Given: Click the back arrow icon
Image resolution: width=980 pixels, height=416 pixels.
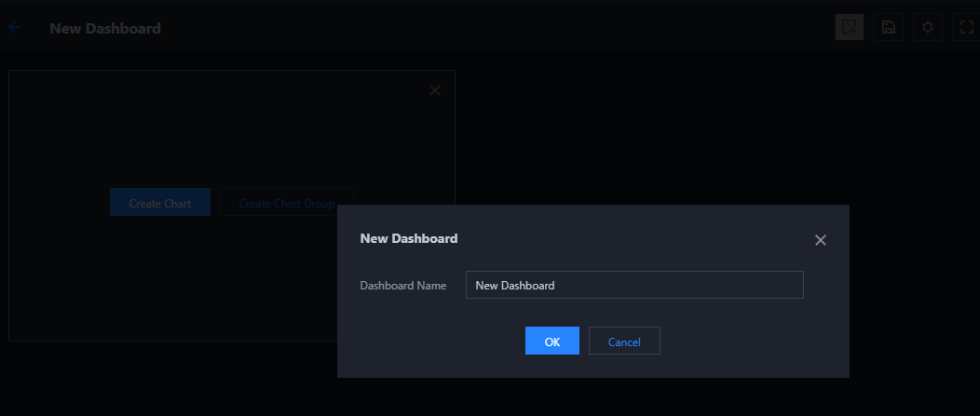Looking at the screenshot, I should pyautogui.click(x=15, y=28).
